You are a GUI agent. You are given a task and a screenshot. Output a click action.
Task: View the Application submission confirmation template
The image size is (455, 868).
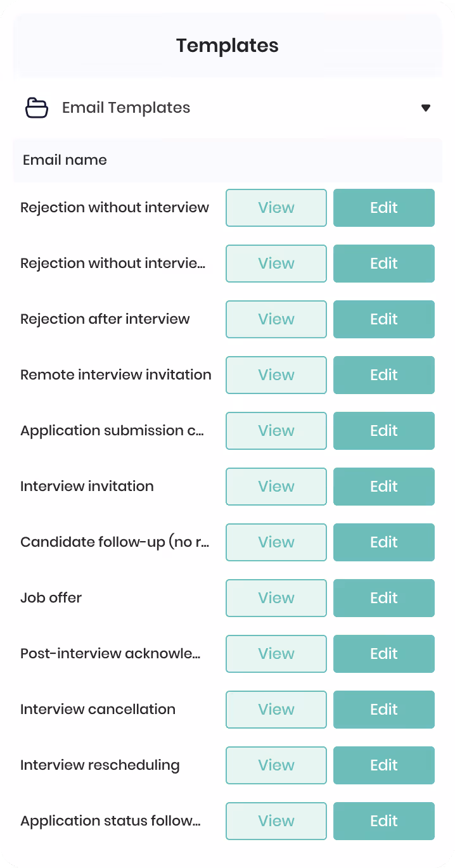click(x=276, y=431)
